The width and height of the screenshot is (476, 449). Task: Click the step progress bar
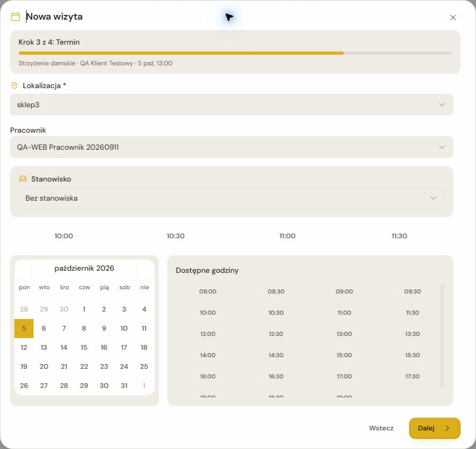(235, 53)
